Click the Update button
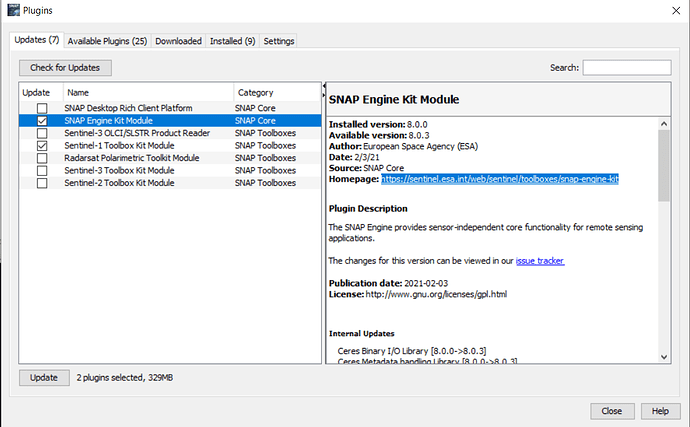The height and width of the screenshot is (427, 690). click(44, 378)
